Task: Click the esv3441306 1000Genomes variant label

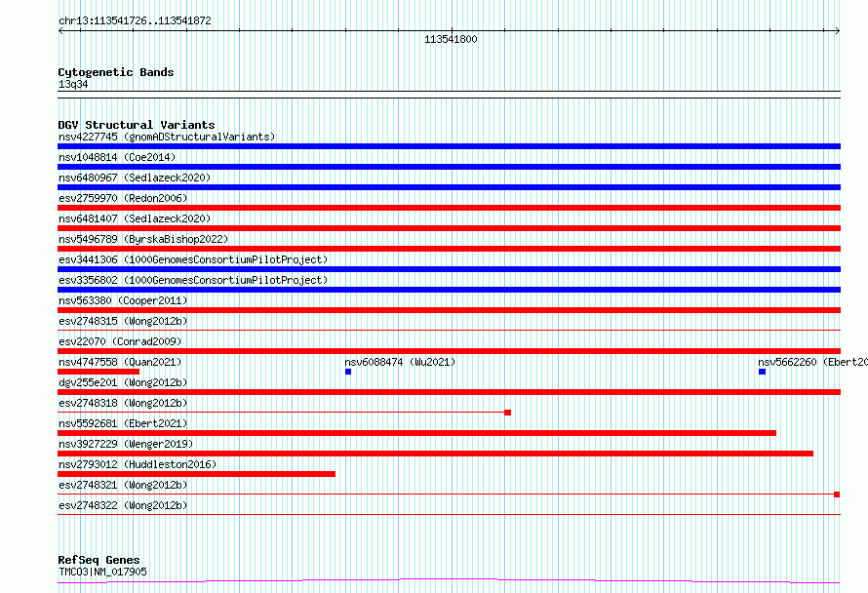Action: (193, 259)
